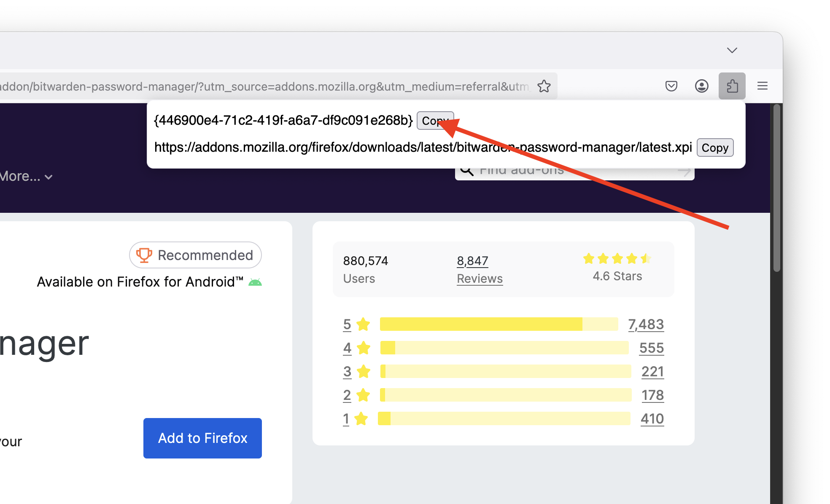Screen dimensions: 830x504
Task: Click the 555 four-star count
Action: (x=652, y=348)
